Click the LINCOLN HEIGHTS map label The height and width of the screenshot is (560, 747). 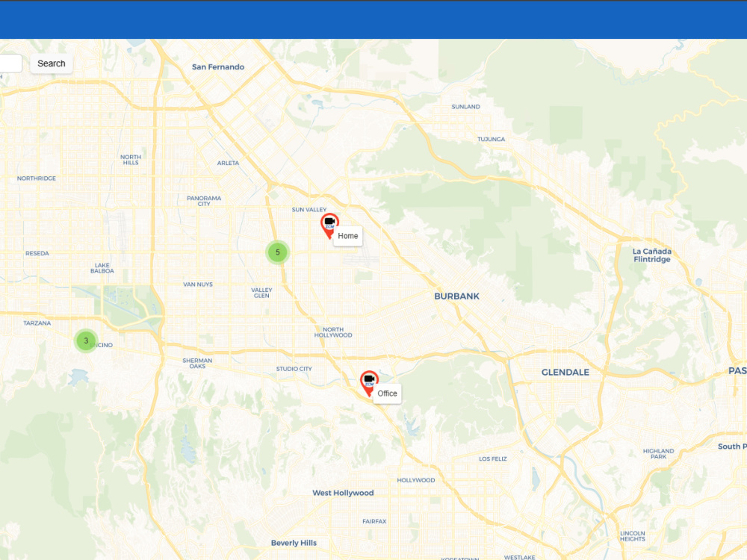(633, 536)
